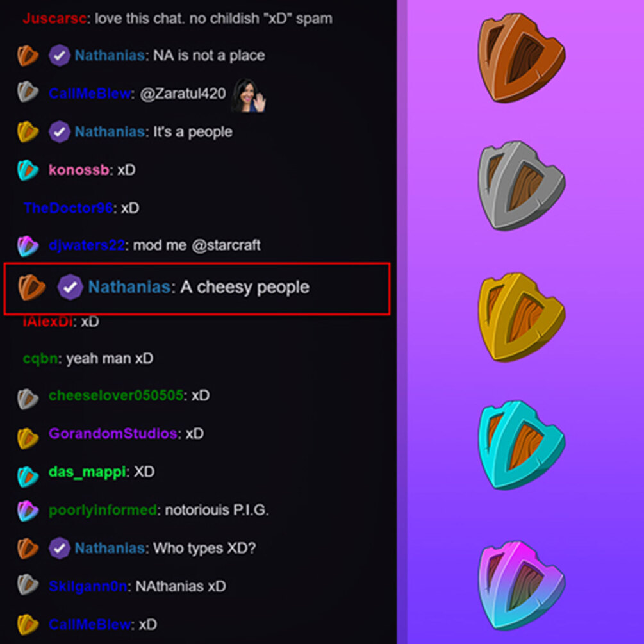This screenshot has width=644, height=644.
Task: Open Juscarsc's username in chat
Action: [x=54, y=19]
